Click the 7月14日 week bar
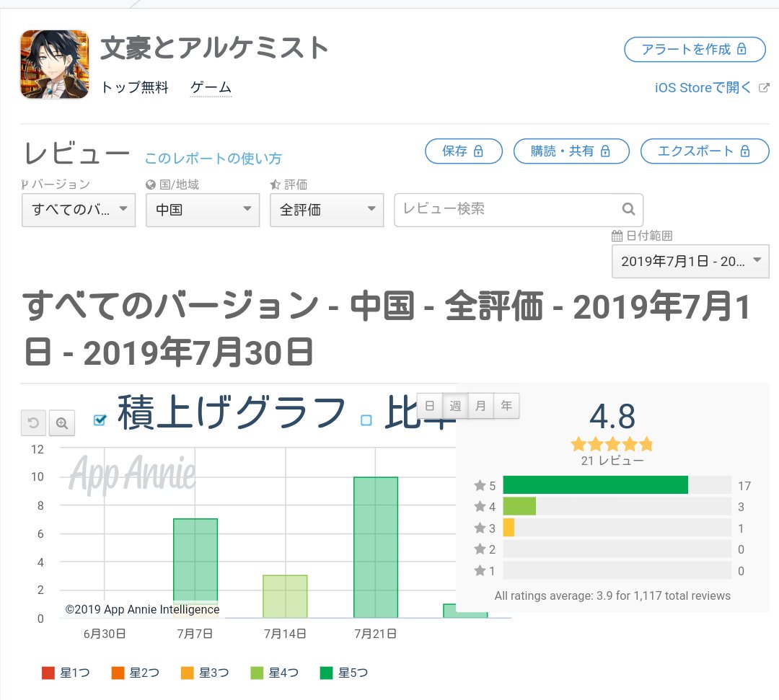This screenshot has height=700, width=779. click(285, 596)
